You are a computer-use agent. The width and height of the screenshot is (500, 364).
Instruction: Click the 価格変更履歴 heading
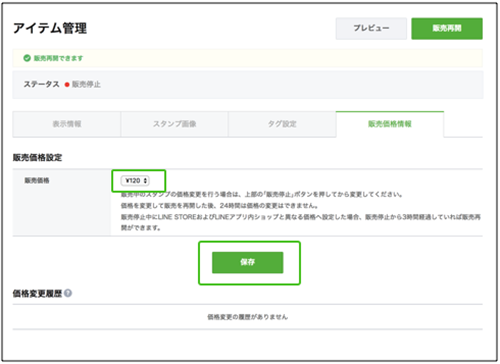pos(37,293)
